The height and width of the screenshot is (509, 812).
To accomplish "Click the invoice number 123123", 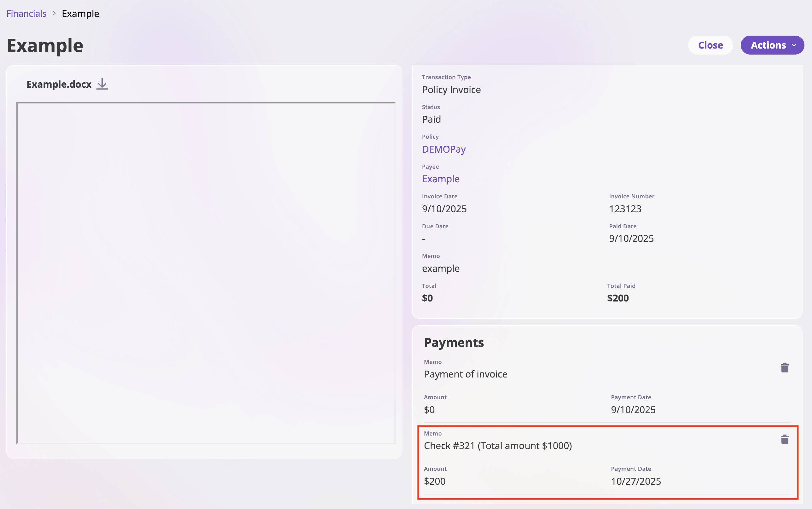I will (625, 209).
